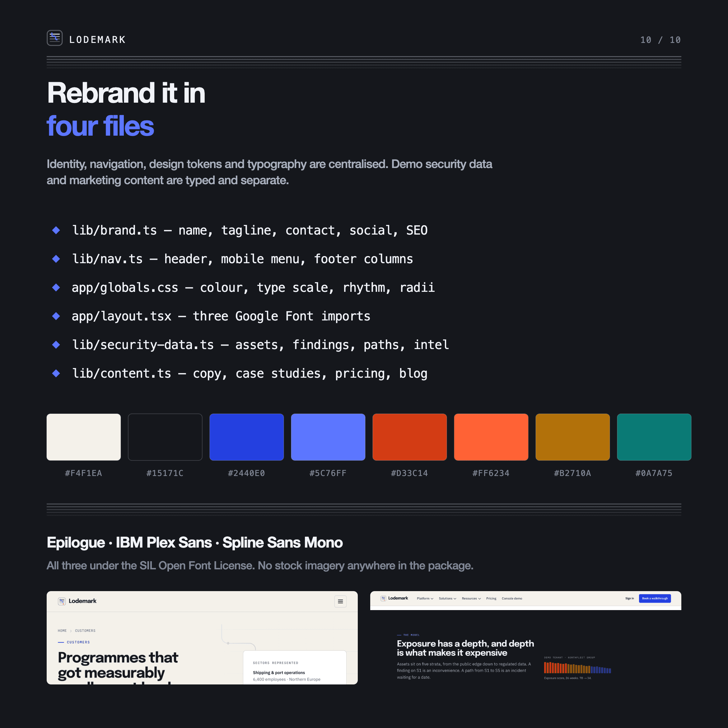Screen dimensions: 728x728
Task: Click the diamond bullet beside app/layout.tsx
Action: [x=56, y=316]
